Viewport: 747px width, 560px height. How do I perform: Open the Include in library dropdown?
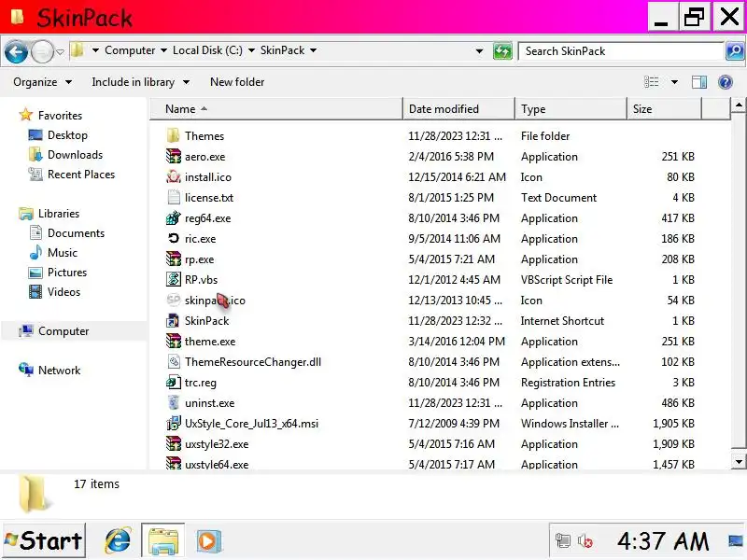pyautogui.click(x=141, y=82)
